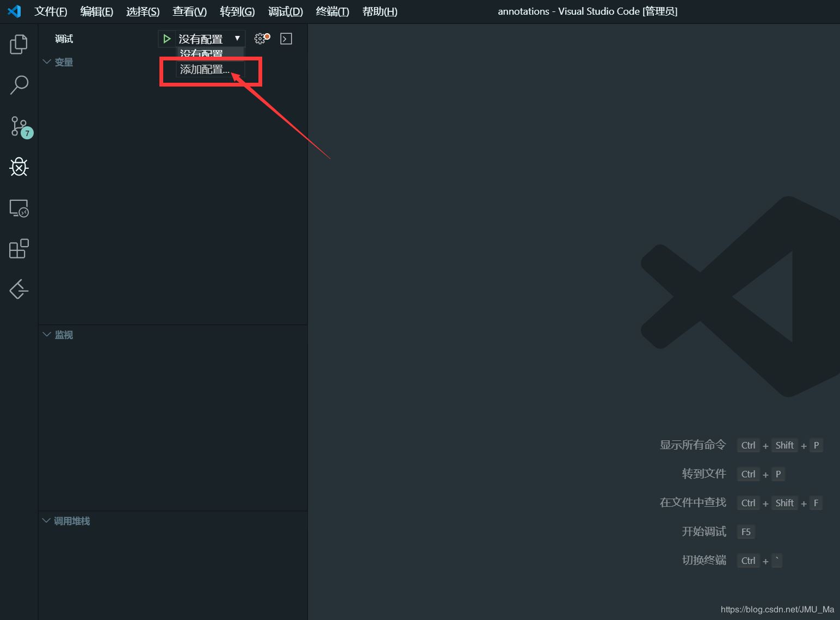Select 没有配置 option in dropdown list
840x620 pixels.
pos(210,54)
